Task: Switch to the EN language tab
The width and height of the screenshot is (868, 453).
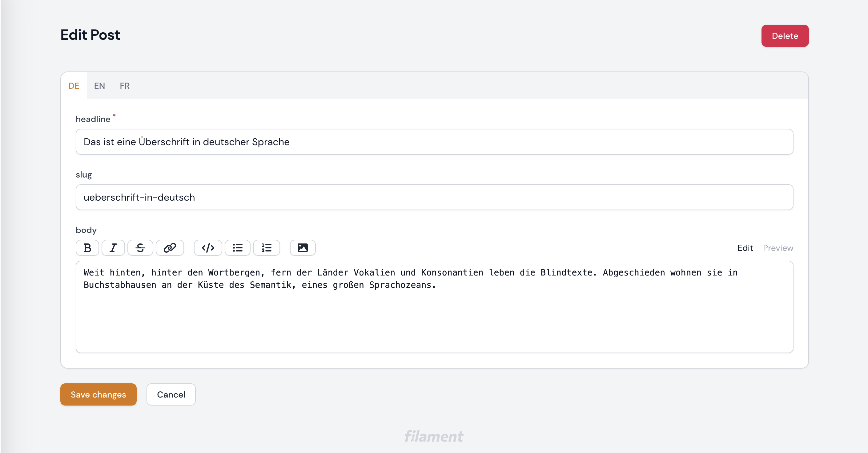Action: click(99, 86)
